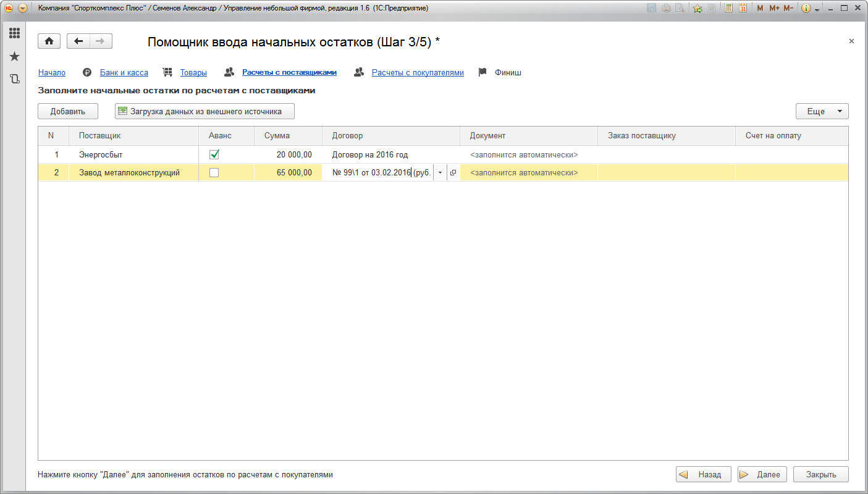Click the Print icon in the title bar
Screen dimensions: 868x494
pyautogui.click(x=666, y=8)
